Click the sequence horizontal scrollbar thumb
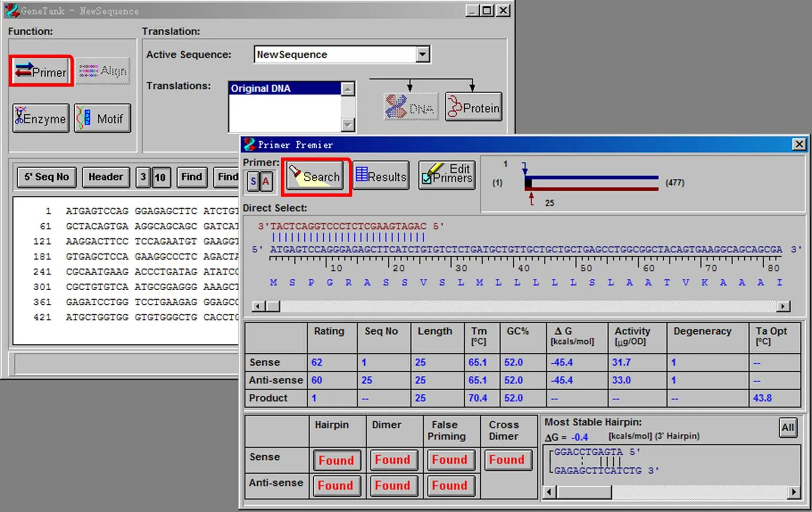 [273, 306]
